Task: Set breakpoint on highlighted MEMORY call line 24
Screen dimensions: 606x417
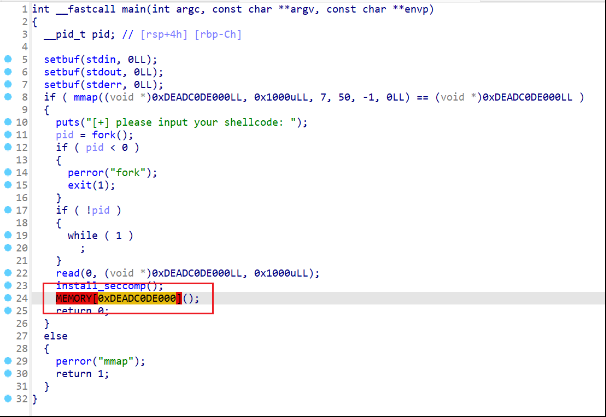Action: point(8,298)
